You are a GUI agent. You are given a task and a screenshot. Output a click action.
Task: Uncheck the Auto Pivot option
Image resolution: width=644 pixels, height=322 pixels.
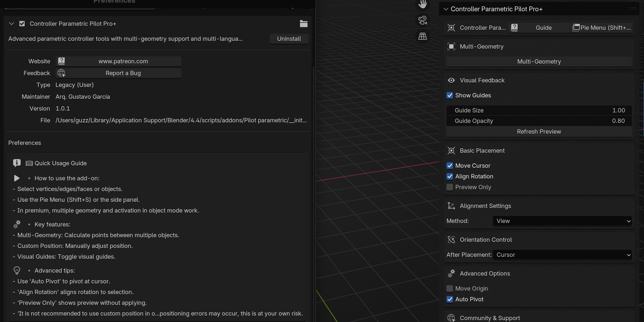[450, 299]
